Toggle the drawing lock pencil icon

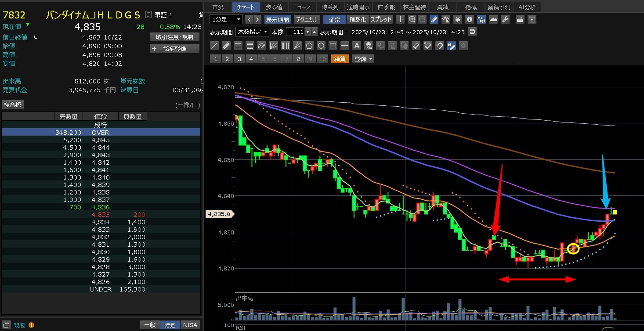pos(451,46)
